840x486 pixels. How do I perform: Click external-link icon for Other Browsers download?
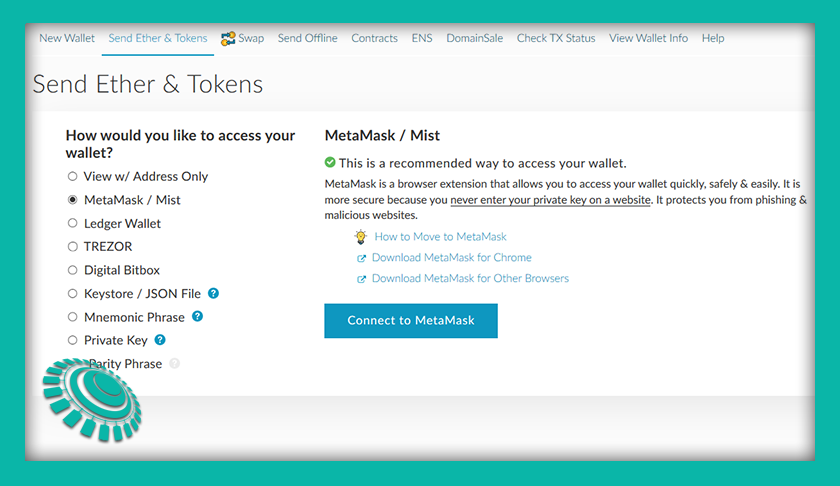pos(362,279)
